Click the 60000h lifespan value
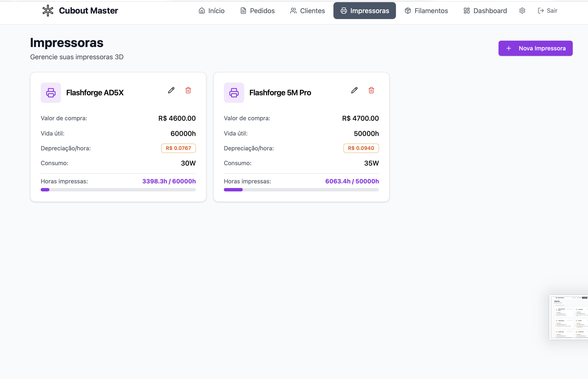Viewport: 588px width, 379px height. point(183,134)
